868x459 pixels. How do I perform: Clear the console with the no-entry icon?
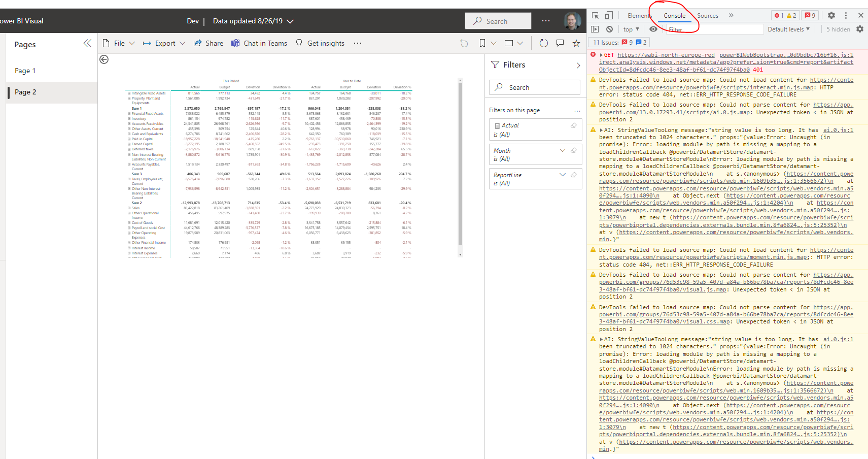tap(610, 29)
